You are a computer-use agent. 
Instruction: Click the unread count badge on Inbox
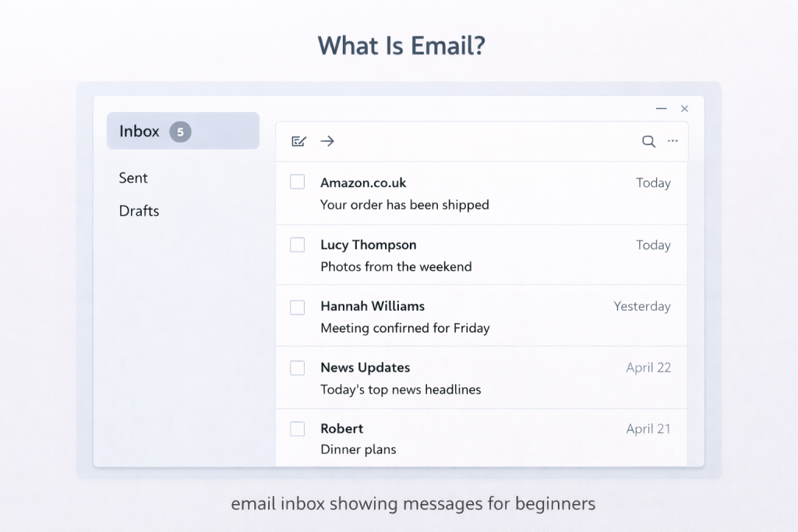[x=180, y=132]
